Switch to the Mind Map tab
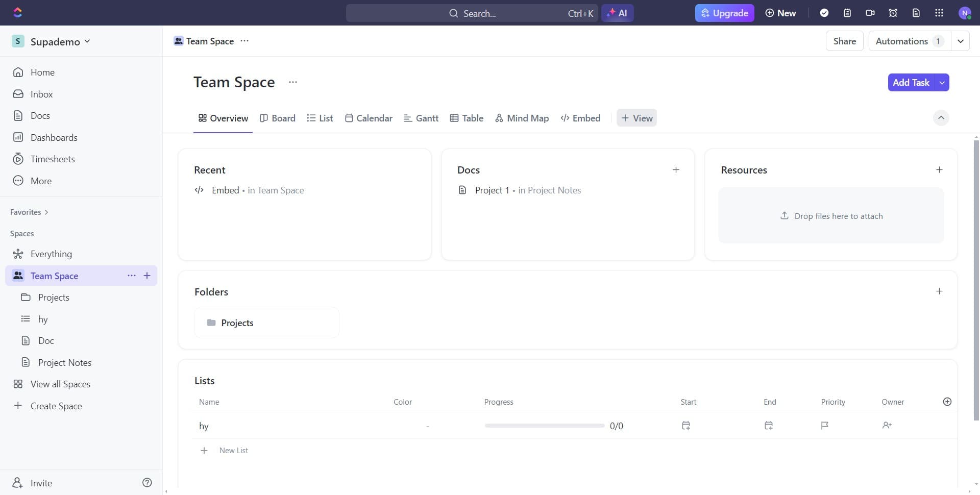Viewport: 980px width, 495px height. click(x=522, y=118)
